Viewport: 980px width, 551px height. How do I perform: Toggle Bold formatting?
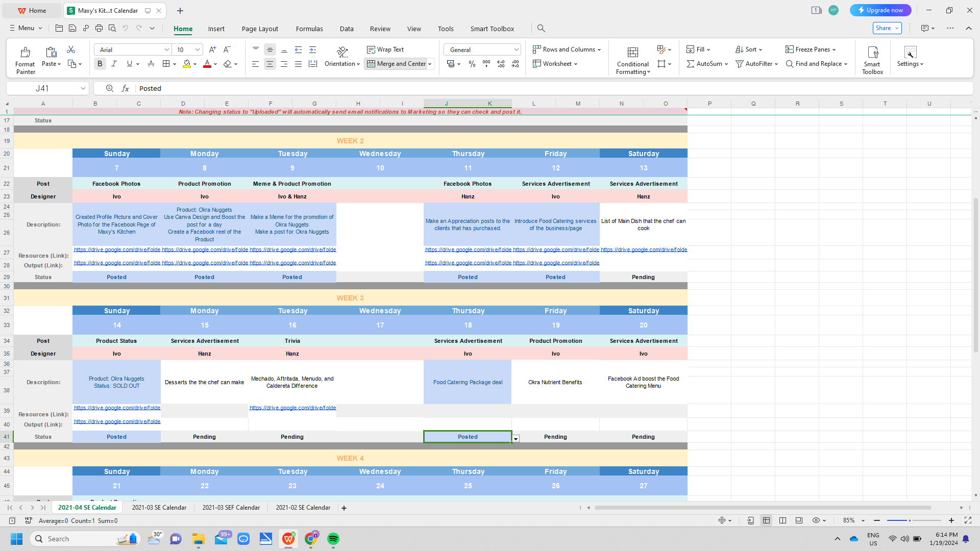click(100, 64)
